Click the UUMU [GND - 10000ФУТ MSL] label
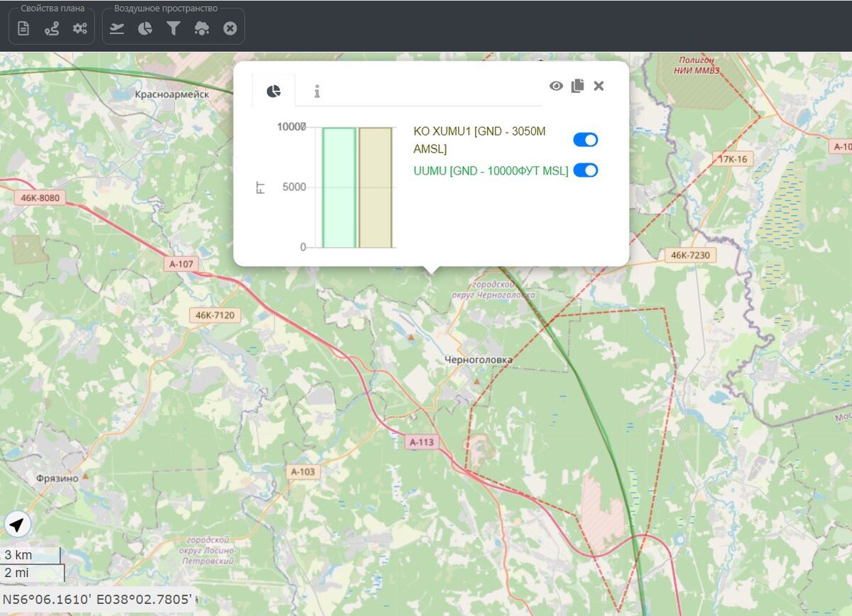Screen dimensions: 852x616 pyautogui.click(x=491, y=170)
